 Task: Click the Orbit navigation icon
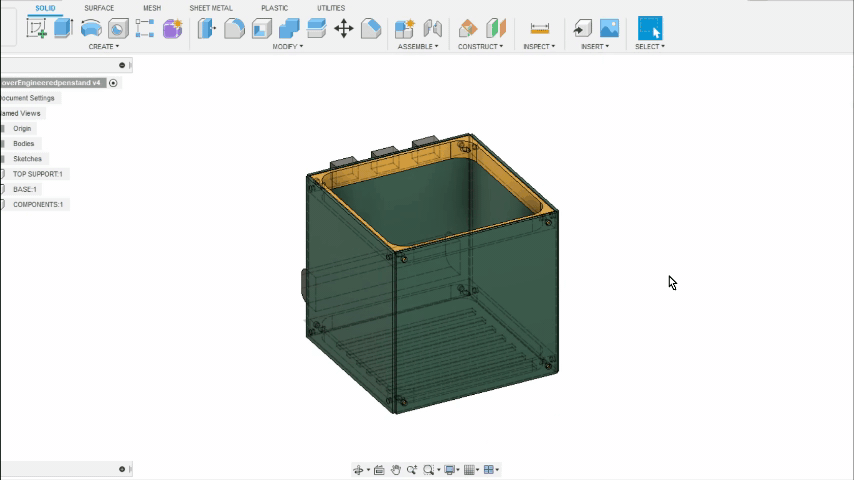(x=358, y=470)
